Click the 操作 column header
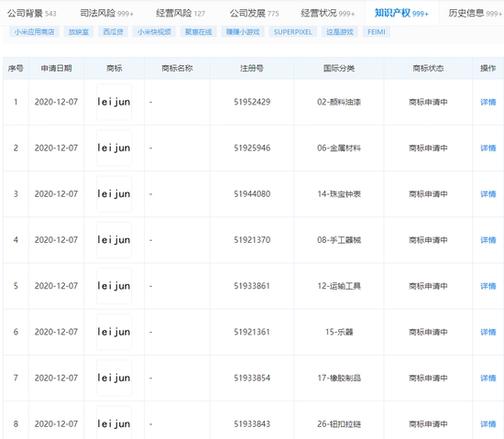The height and width of the screenshot is (439, 504). tap(488, 68)
